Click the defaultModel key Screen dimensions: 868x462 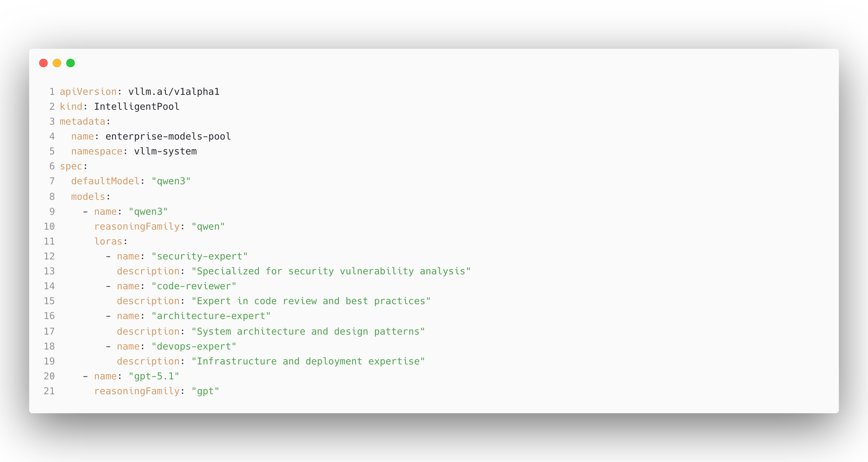[105, 181]
